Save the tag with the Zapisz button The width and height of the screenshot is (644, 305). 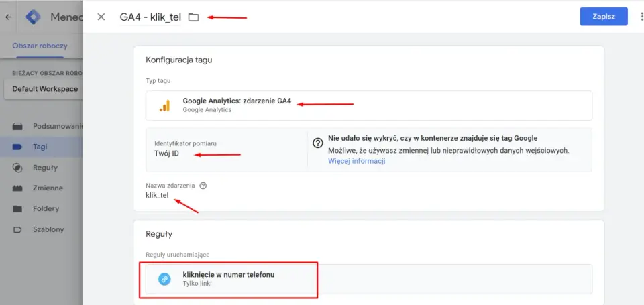tap(603, 17)
